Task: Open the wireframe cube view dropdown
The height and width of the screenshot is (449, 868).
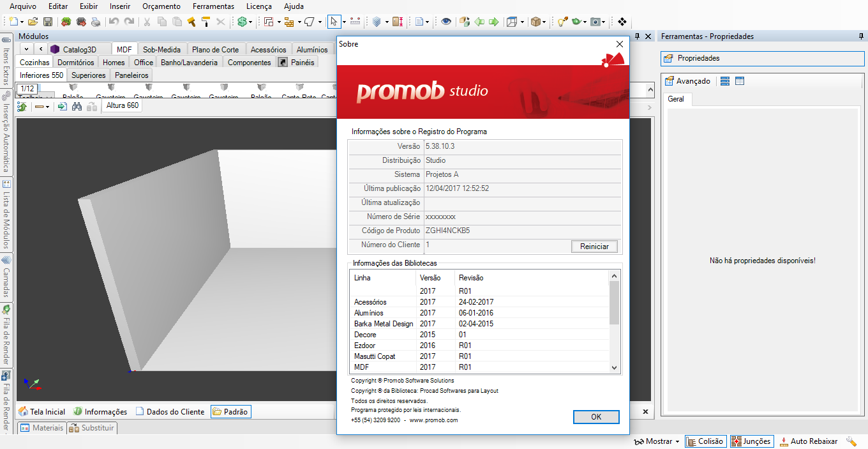Action: coord(522,22)
